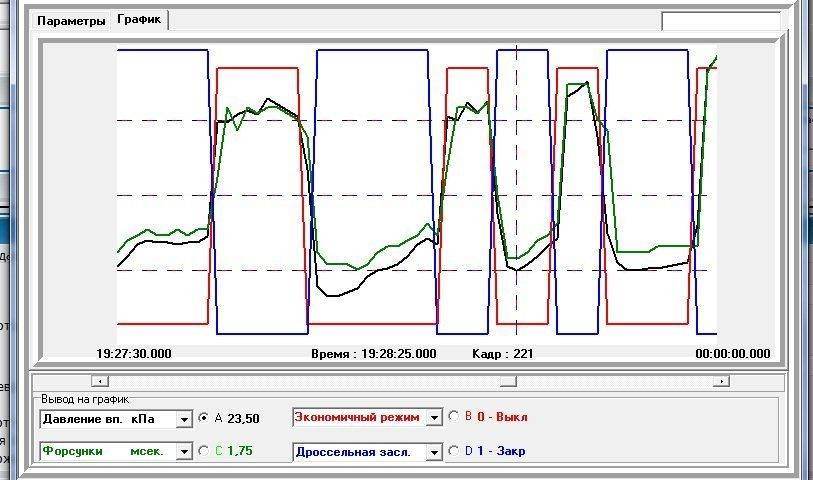The width and height of the screenshot is (813, 480).
Task: Open the Форсунки мсек. dropdown
Action: coord(184,452)
